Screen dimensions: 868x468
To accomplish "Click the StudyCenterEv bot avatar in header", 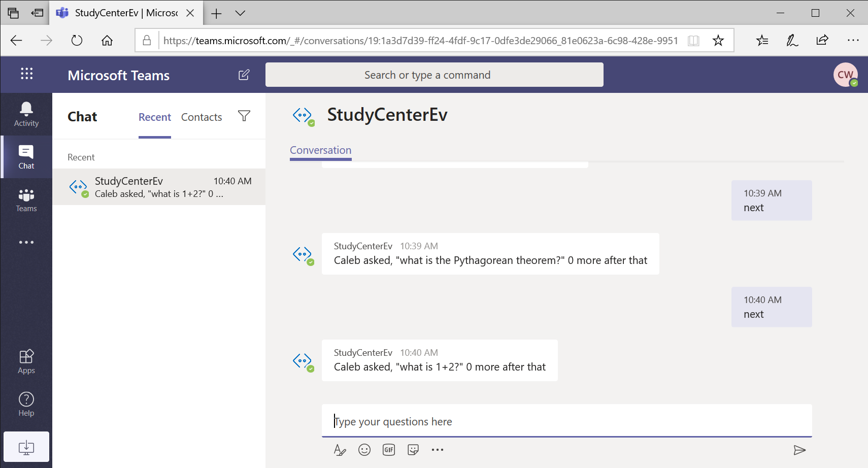I will [303, 116].
